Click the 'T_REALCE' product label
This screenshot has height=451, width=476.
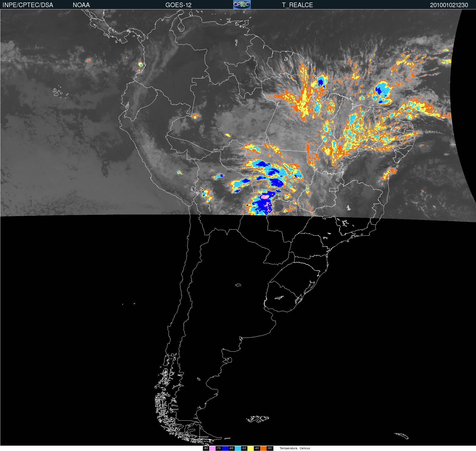297,5
